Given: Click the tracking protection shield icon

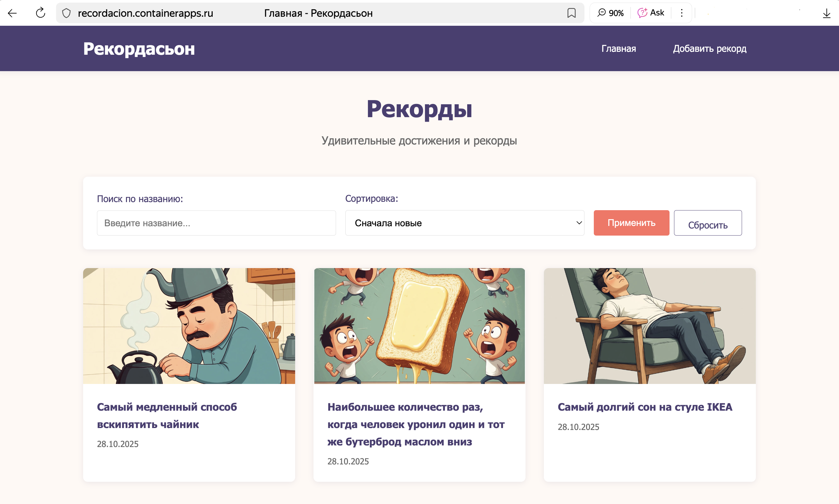Looking at the screenshot, I should click(x=66, y=13).
